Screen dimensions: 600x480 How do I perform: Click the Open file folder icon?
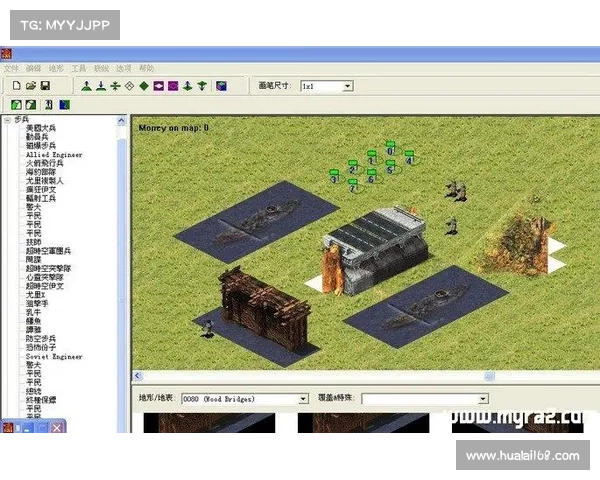tap(31, 86)
